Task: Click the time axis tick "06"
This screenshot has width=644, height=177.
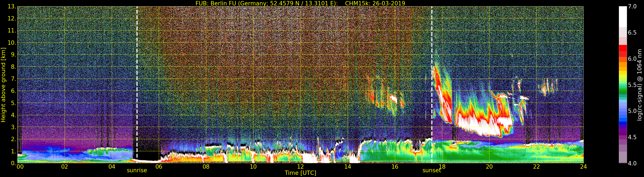Action: 159,167
